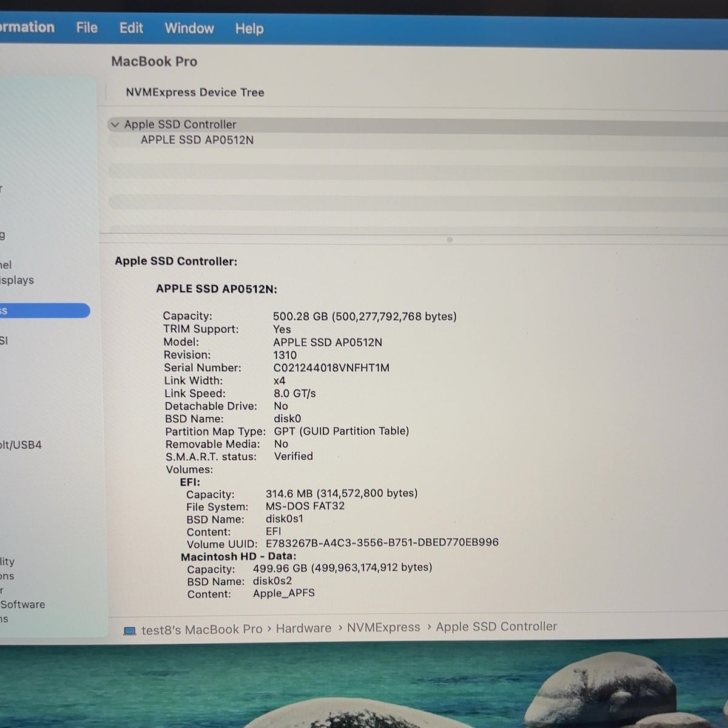Select the APPLE SSD AP0512N device row
The width and height of the screenshot is (728, 728).
pyautogui.click(x=197, y=140)
